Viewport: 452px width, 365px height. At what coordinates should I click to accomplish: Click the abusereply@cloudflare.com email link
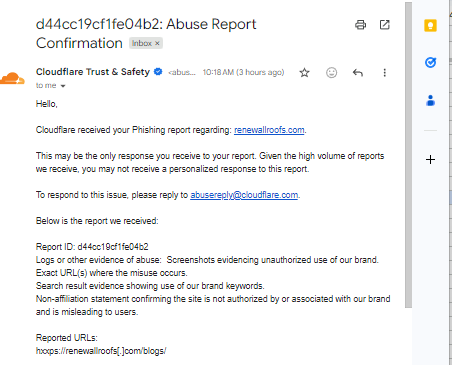point(244,195)
